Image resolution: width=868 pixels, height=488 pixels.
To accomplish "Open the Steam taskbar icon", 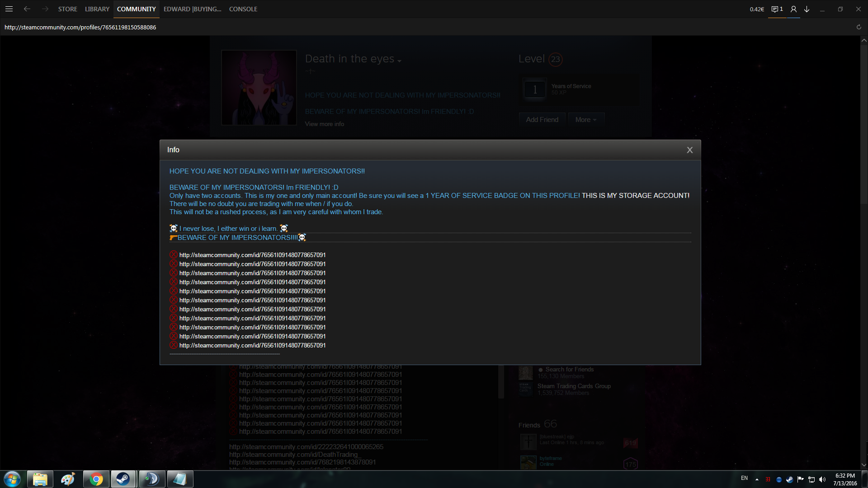I will 123,479.
